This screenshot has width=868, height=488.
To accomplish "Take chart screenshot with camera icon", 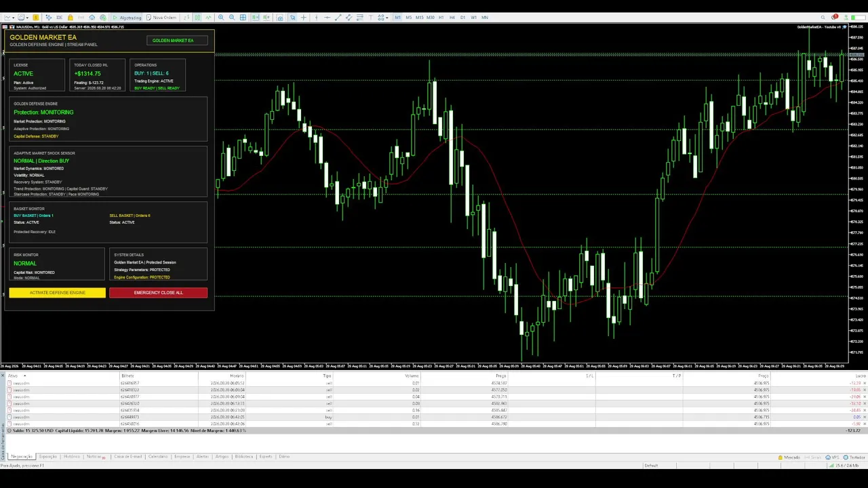I will tap(279, 18).
